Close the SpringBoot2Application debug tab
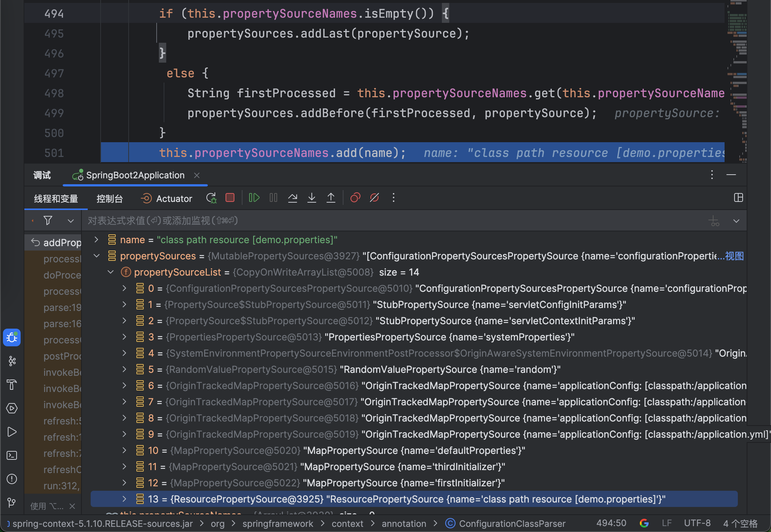The width and height of the screenshot is (771, 532). 197,175
